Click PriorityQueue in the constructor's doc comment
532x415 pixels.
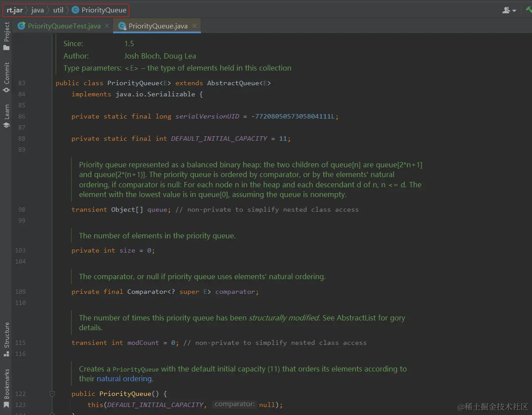point(135,369)
